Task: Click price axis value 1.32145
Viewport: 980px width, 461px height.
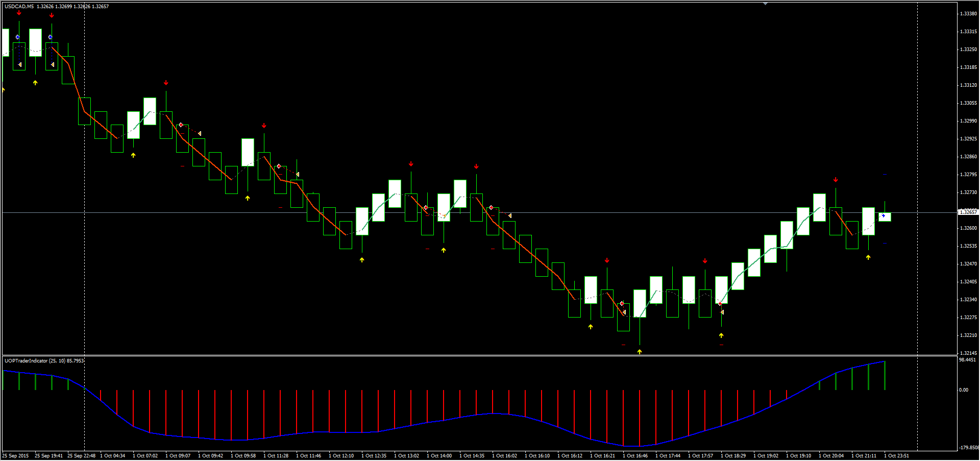Action: (x=969, y=353)
